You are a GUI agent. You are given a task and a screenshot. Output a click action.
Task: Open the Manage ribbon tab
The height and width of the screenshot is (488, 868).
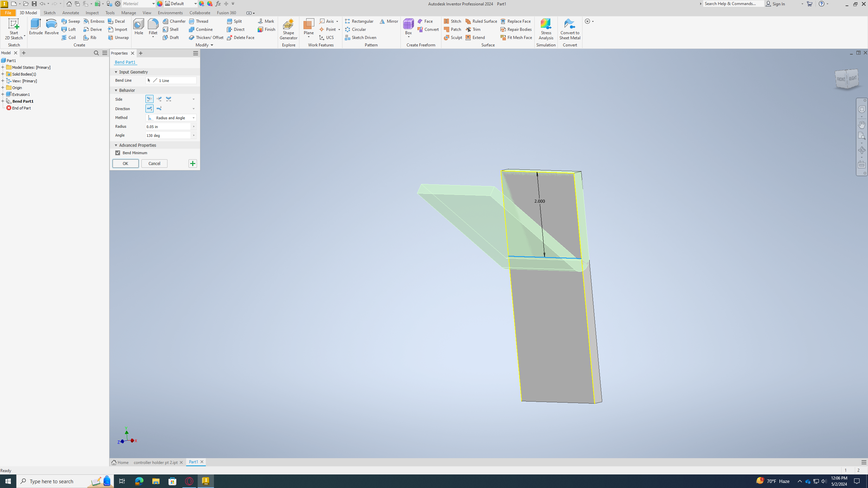pos(129,13)
